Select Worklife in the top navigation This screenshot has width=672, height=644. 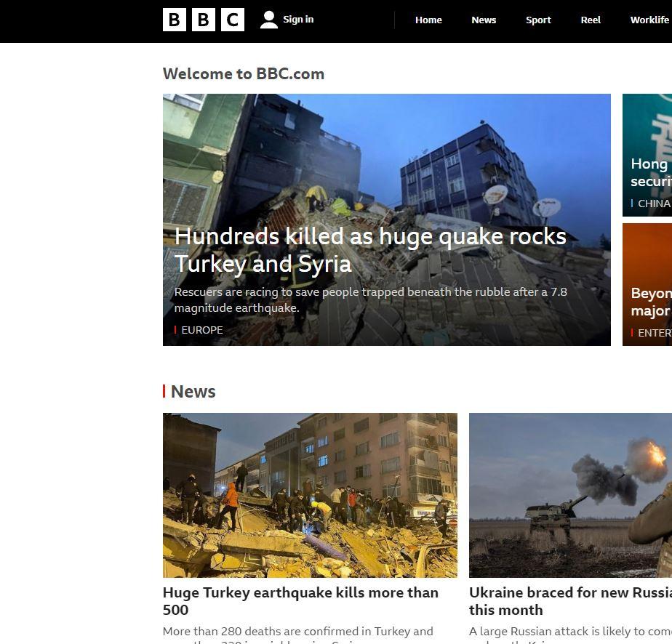(649, 20)
